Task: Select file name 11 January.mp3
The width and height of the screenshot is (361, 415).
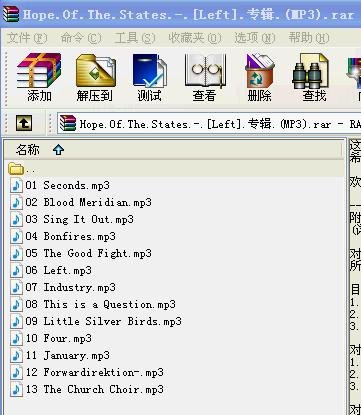Action: (x=68, y=355)
